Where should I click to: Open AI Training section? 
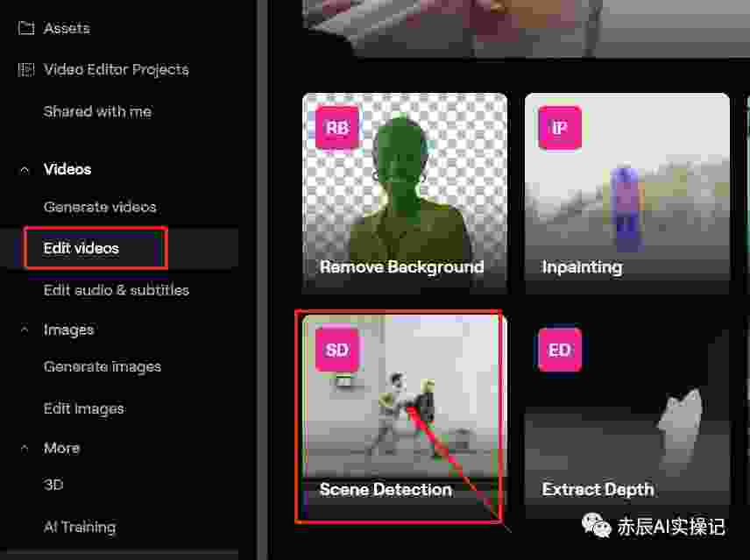click(80, 527)
